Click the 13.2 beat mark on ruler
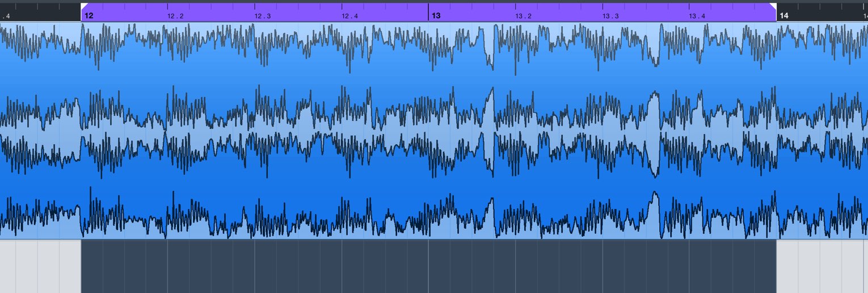This screenshot has height=293, width=868. click(x=523, y=16)
